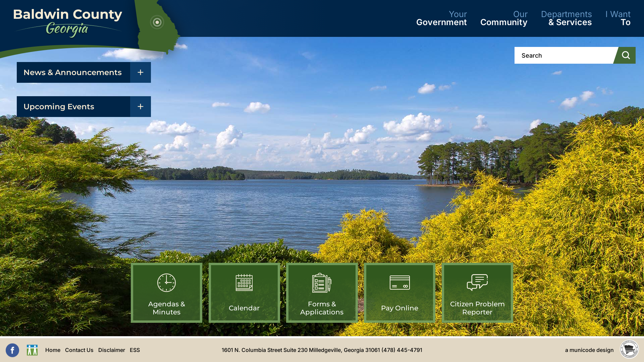Screen dimensions: 644x362
Task: Open the Your Government dropdown menu
Action: click(x=441, y=18)
